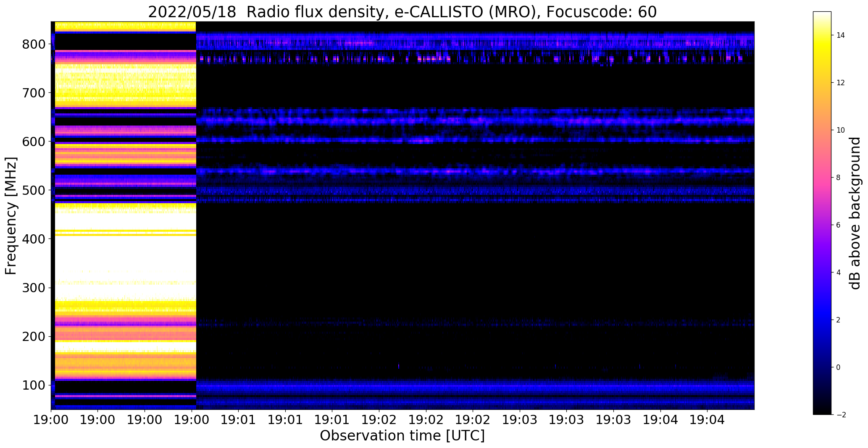Click the 700 frequency tick label
868x448 pixels.
(x=33, y=93)
